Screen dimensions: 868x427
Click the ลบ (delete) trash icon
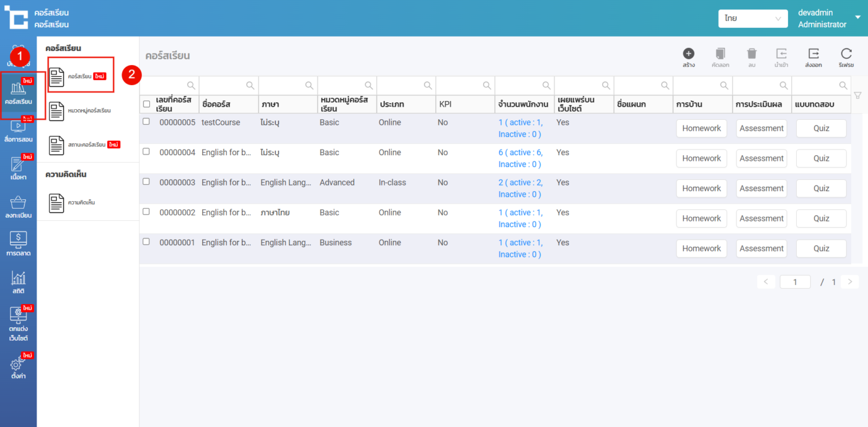[x=751, y=54]
